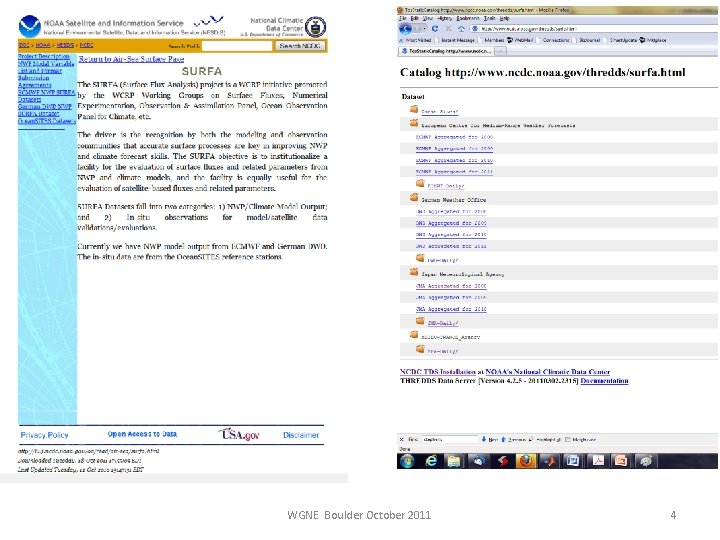The height and width of the screenshot is (540, 720).
Task: Open Firefox Edit menu
Action: pos(415,18)
